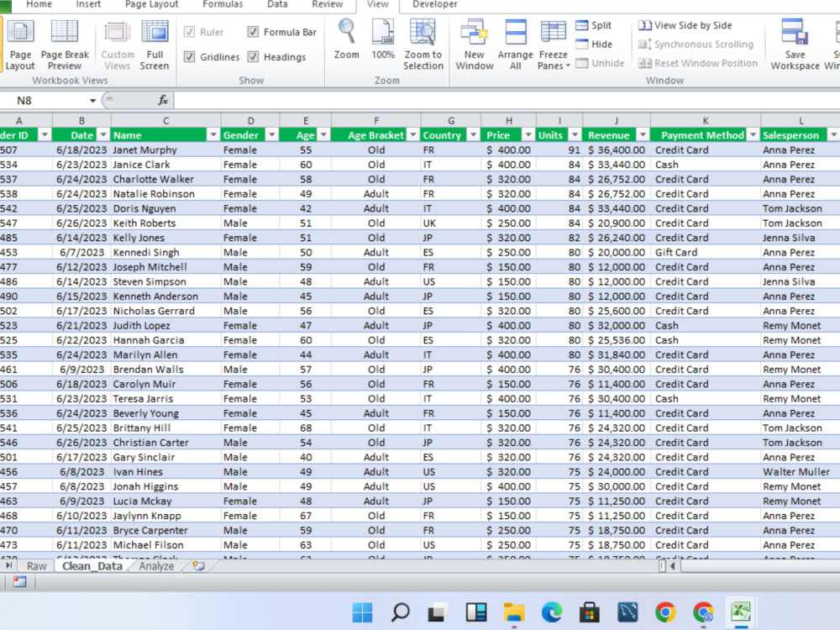The height and width of the screenshot is (630, 840).
Task: Hide the current window
Action: [594, 45]
